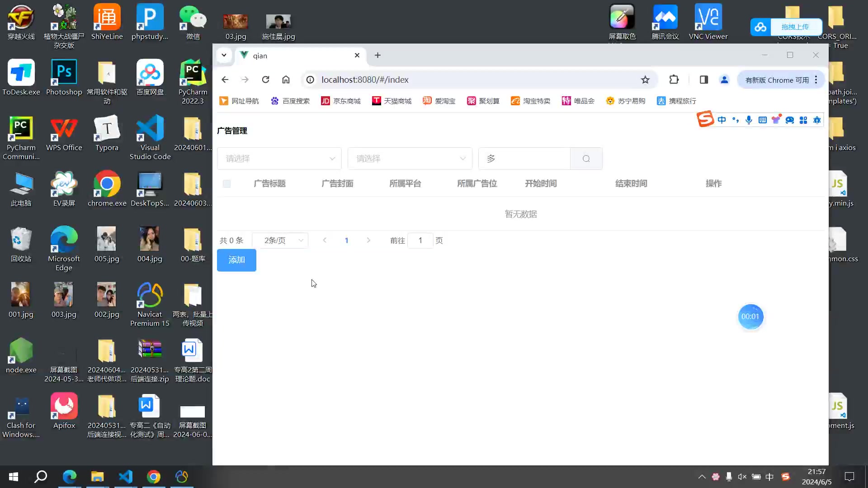Viewport: 868px width, 488px height.
Task: Click the 添加 button
Action: [x=236, y=260]
